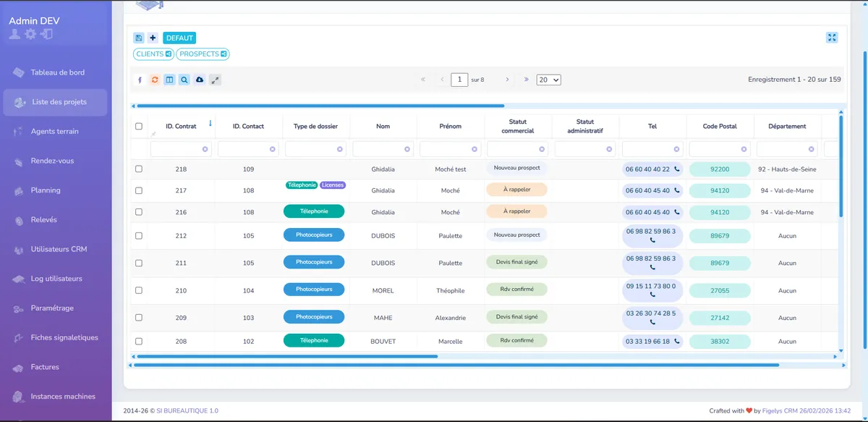
Task: Click the expand arrows icon in grid toolbar
Action: pos(215,80)
